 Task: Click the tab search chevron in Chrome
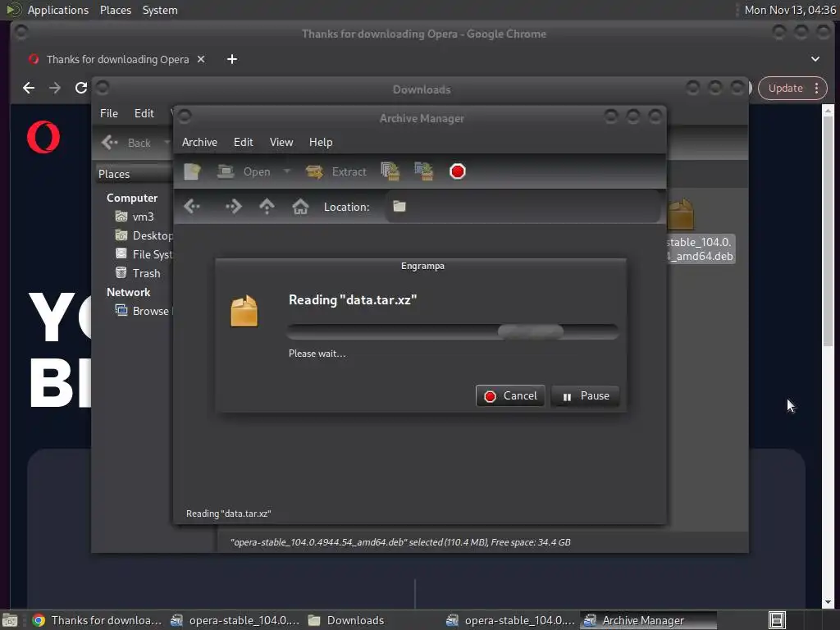point(815,59)
